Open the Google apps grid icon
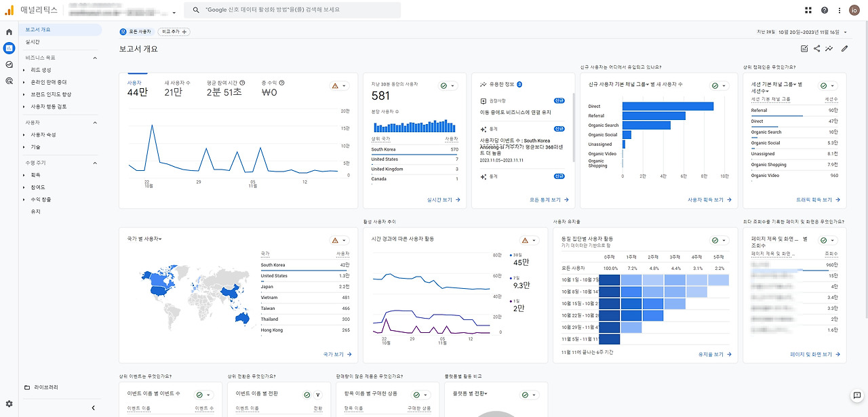Screen dimensions: 868x417 tap(808, 10)
